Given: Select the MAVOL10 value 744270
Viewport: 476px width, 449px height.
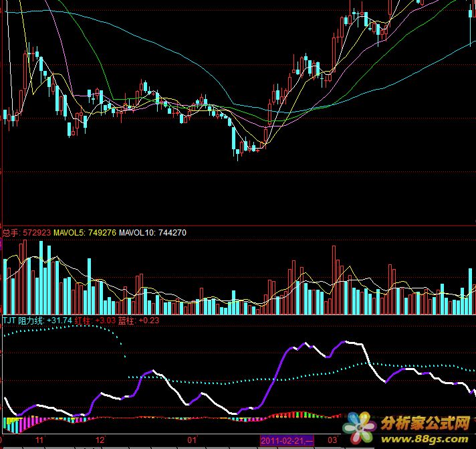Looking at the screenshot, I should [172, 233].
